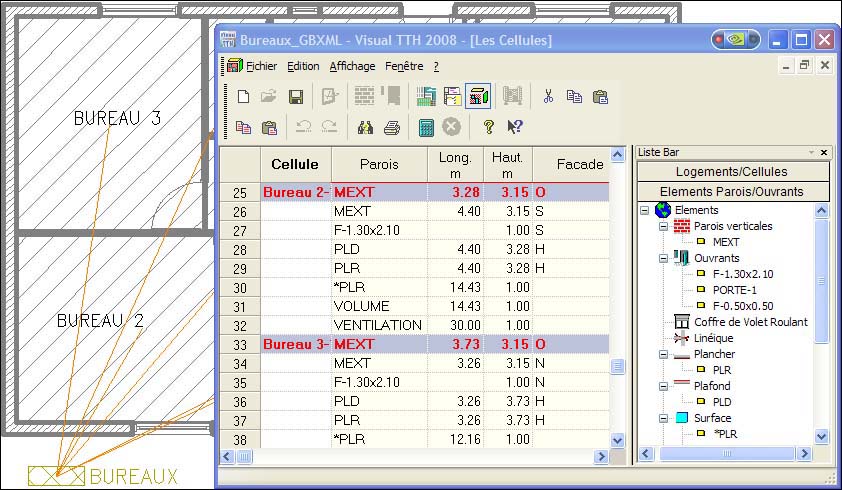Viewport: 842px width, 490px height.
Task: Click the tree panel horizontal scrollbar thumb
Action: 727,454
